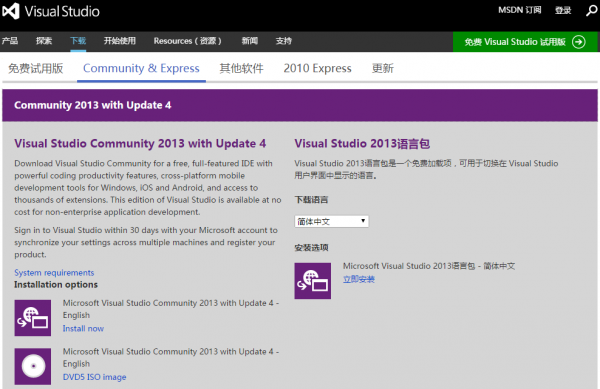Click the 免费 Visual Studio 试用版 button
The width and height of the screenshot is (600, 389).
(x=525, y=42)
